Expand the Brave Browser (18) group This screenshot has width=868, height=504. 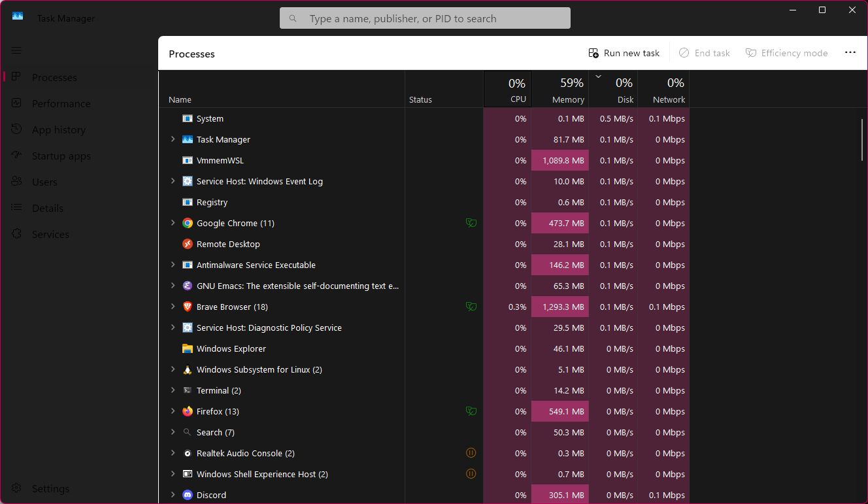pos(173,307)
